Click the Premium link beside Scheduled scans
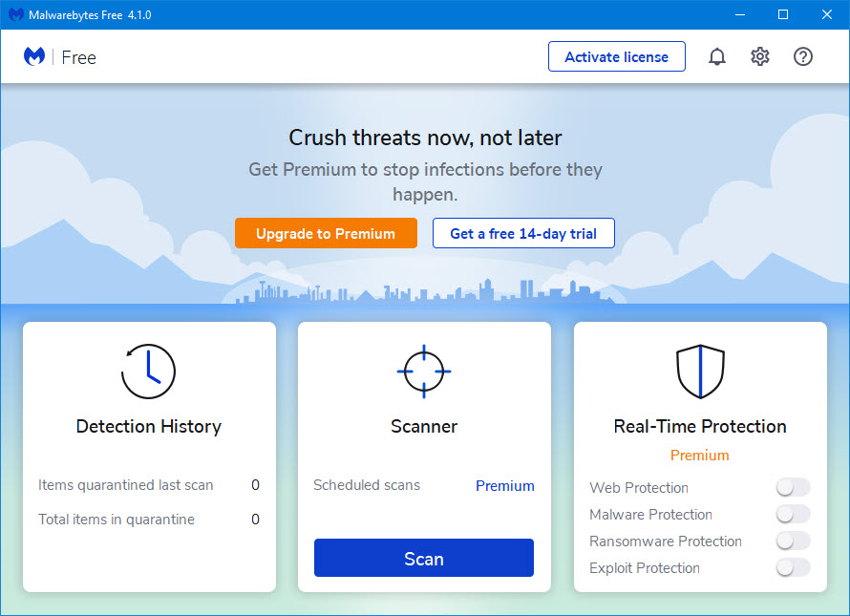Viewport: 850px width, 616px height. (x=505, y=485)
